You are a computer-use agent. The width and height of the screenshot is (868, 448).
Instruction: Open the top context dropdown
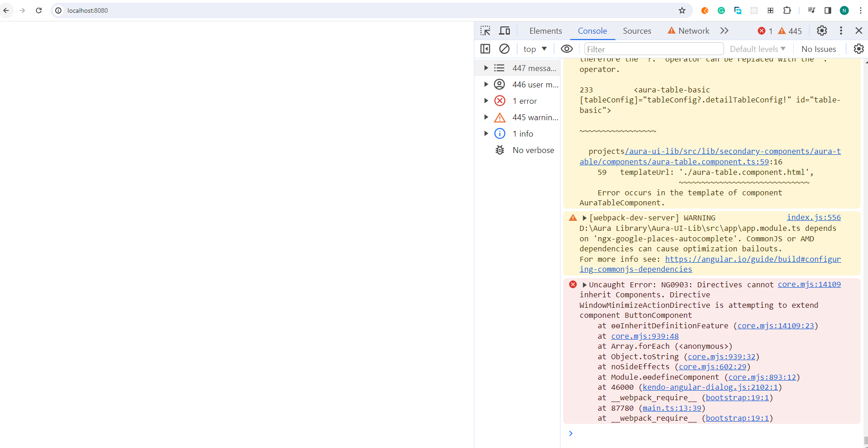(535, 49)
